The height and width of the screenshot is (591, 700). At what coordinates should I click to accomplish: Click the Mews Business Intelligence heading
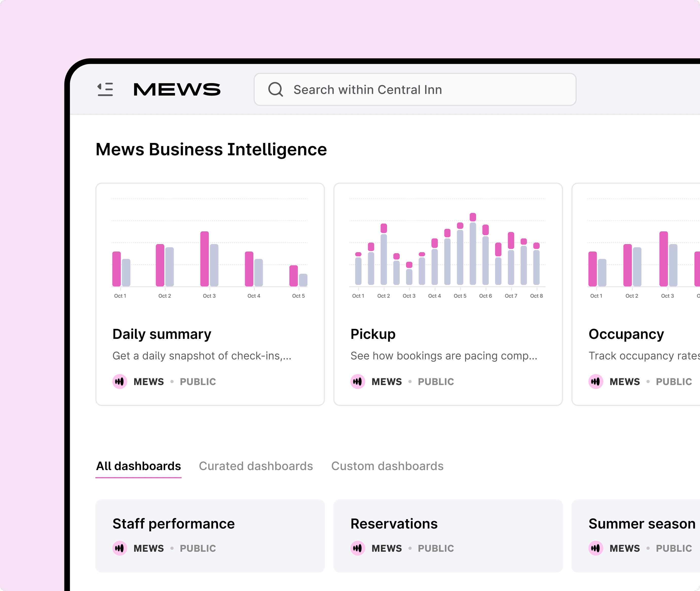211,150
